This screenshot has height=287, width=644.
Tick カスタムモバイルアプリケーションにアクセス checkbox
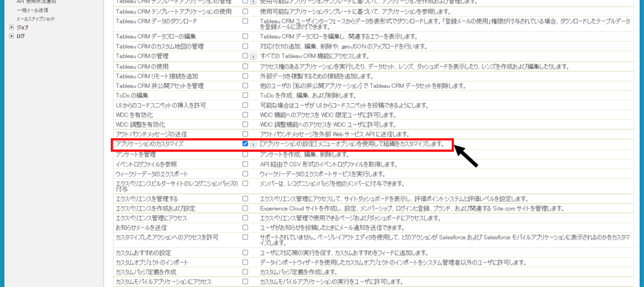tap(245, 282)
